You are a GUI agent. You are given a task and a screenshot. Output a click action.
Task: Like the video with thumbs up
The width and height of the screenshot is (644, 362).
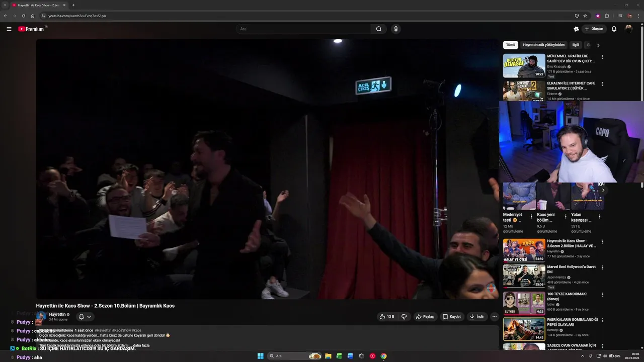click(387, 317)
